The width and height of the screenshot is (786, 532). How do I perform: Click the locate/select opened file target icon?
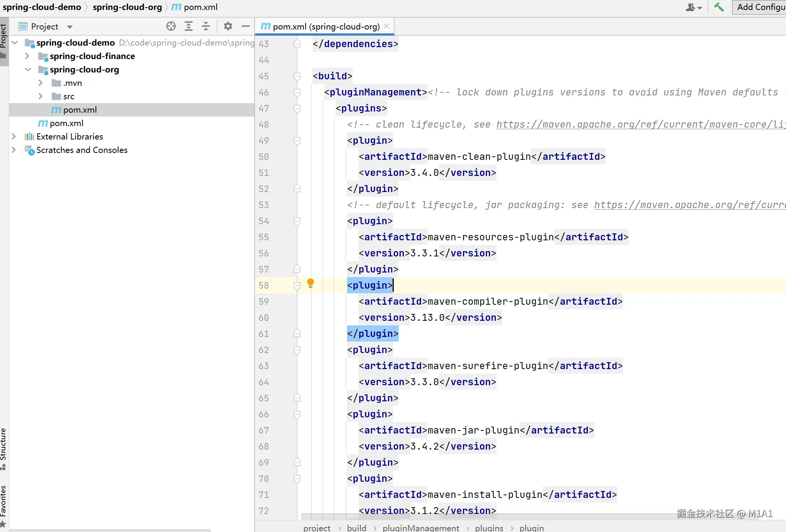[171, 26]
